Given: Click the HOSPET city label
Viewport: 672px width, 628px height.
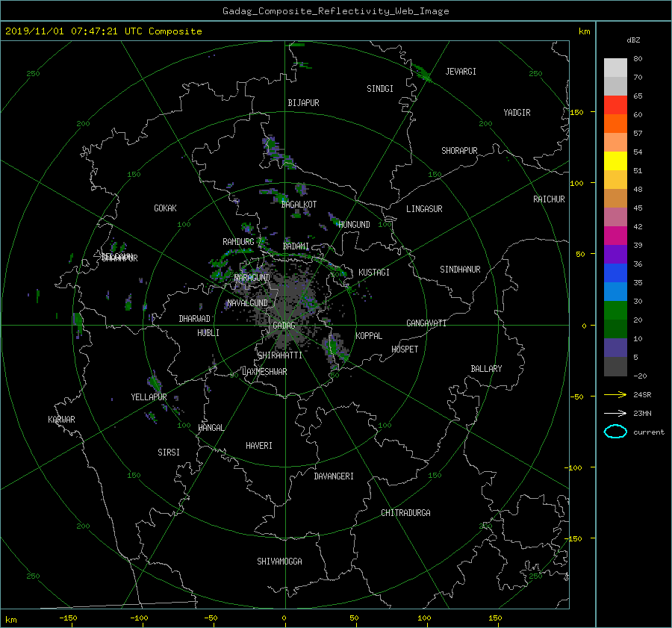Looking at the screenshot, I should point(405,349).
